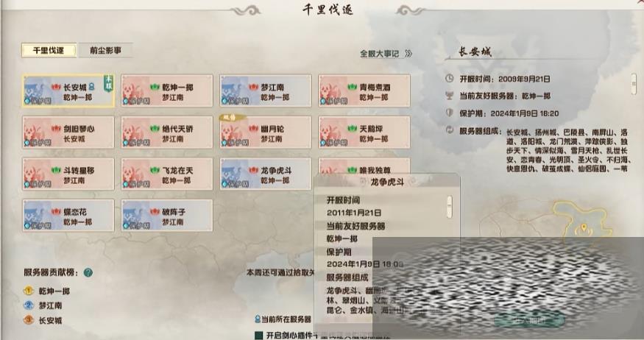The image size is (644, 340).
Task: Click the shield icon next to 保护期
Action: tap(450, 113)
